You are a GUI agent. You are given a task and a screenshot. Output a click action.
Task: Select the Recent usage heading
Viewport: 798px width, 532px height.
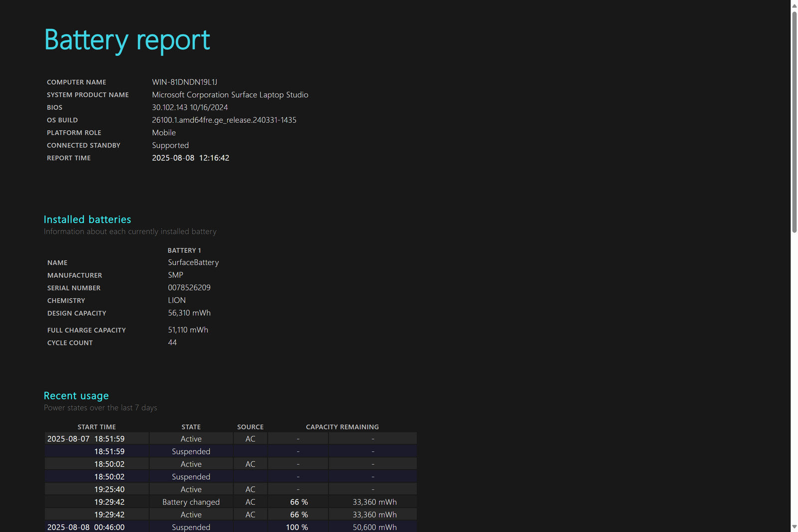coord(76,396)
